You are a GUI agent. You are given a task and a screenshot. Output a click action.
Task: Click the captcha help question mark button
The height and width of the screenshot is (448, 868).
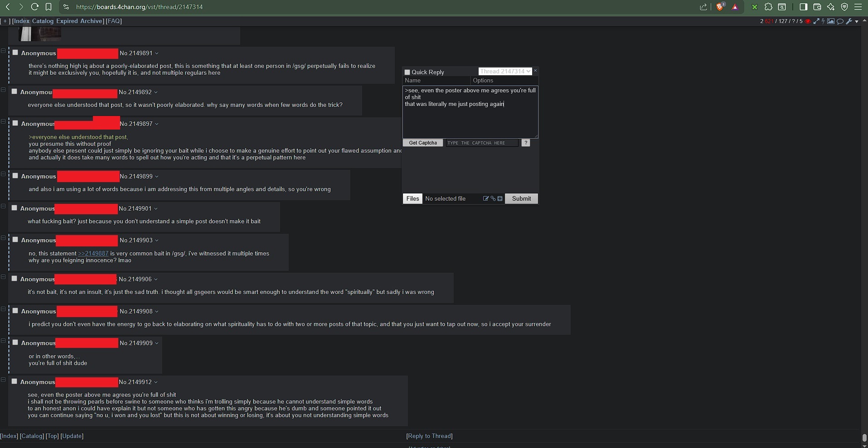pyautogui.click(x=526, y=143)
